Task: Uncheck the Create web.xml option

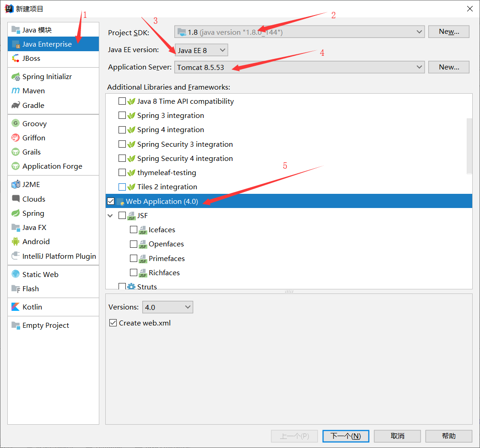Action: click(x=113, y=323)
